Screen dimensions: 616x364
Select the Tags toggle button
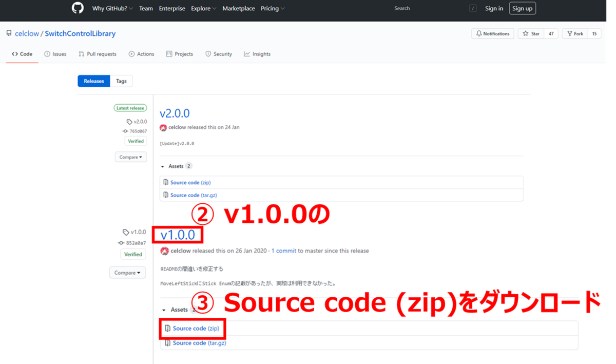[x=121, y=81]
